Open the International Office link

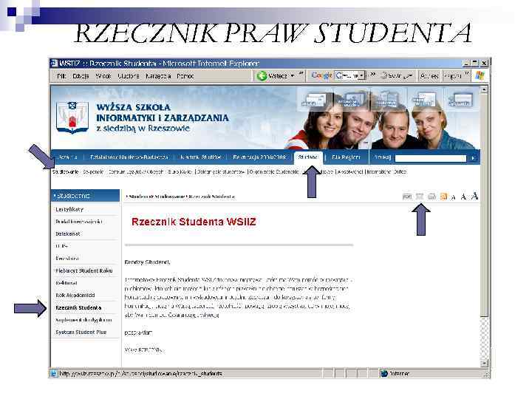point(386,172)
